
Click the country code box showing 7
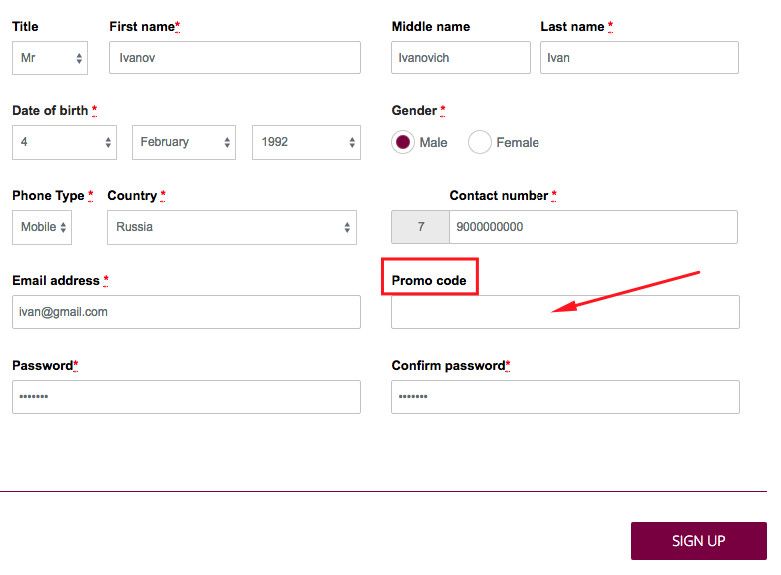420,227
